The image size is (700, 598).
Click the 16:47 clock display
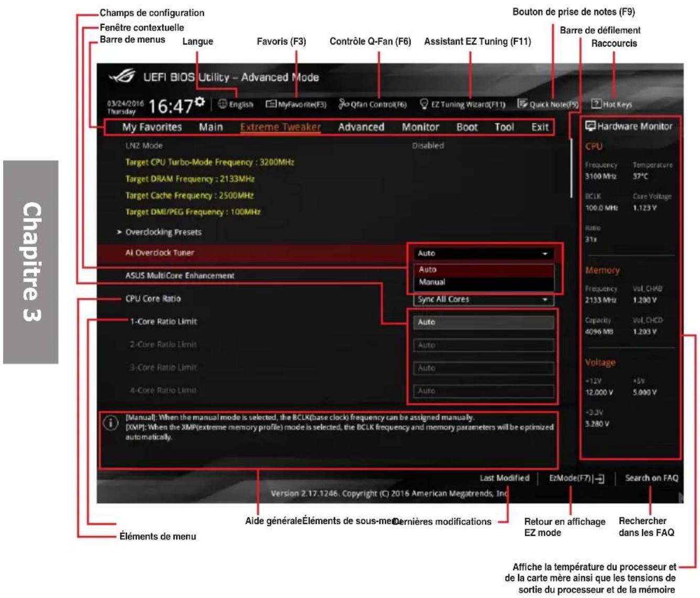pyautogui.click(x=170, y=106)
